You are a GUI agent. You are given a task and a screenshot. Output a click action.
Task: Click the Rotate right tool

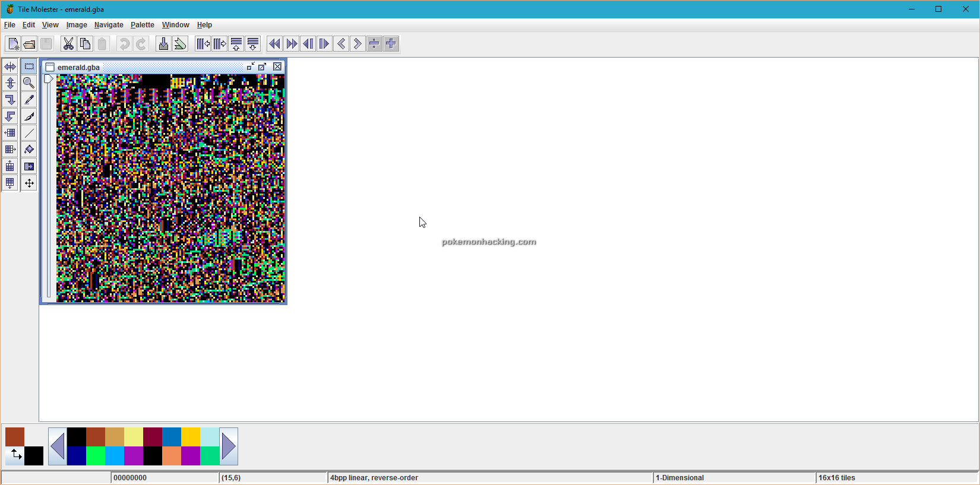coord(10,100)
